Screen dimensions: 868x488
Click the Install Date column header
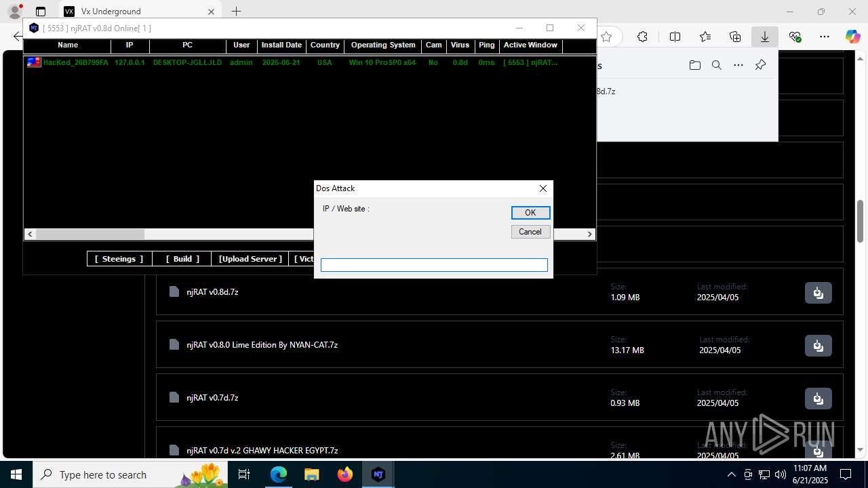[281, 45]
